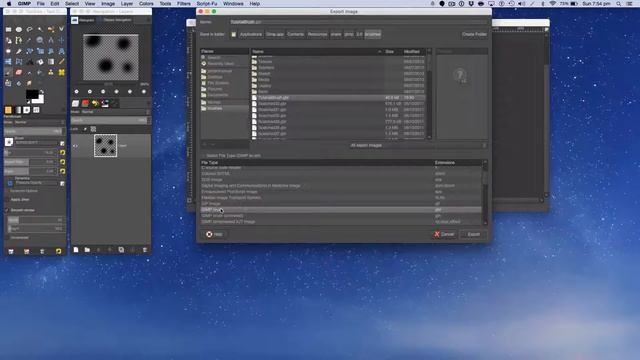Duplicate the current layer
The width and height of the screenshot is (640, 360).
121,249
